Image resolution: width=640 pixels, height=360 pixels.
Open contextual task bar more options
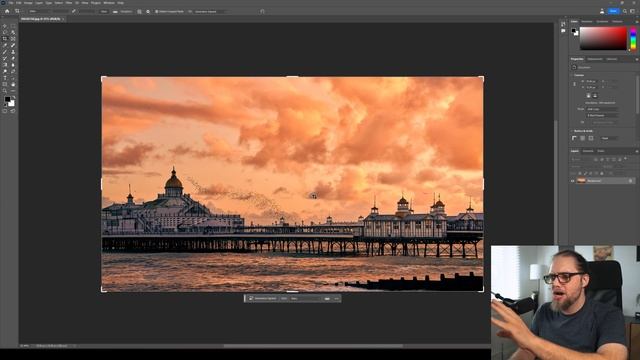[x=337, y=299]
